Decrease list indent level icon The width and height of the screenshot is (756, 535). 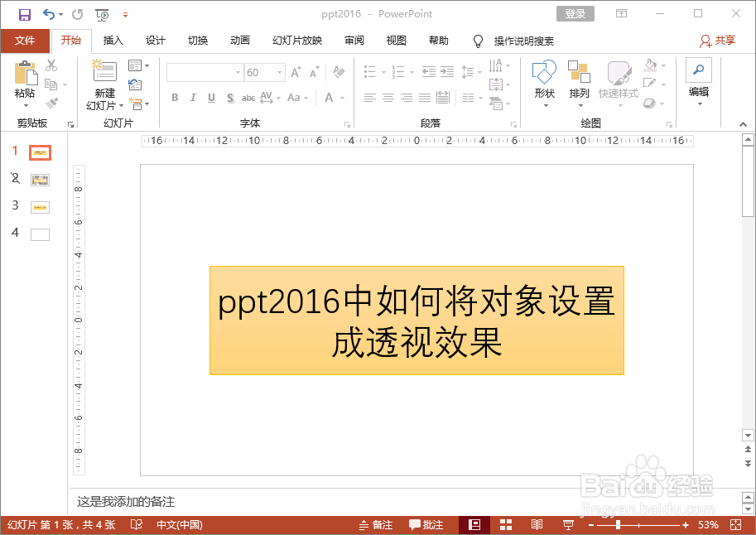point(429,72)
